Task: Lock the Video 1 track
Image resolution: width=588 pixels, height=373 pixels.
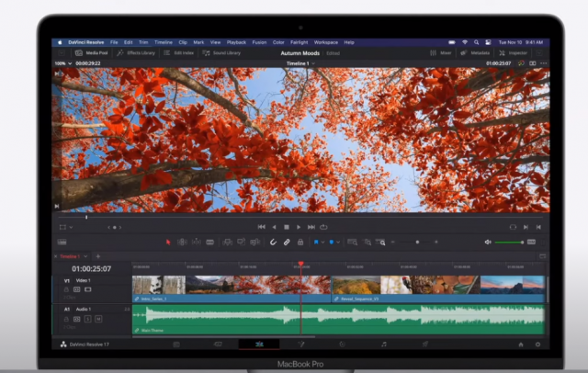Action: [x=66, y=289]
